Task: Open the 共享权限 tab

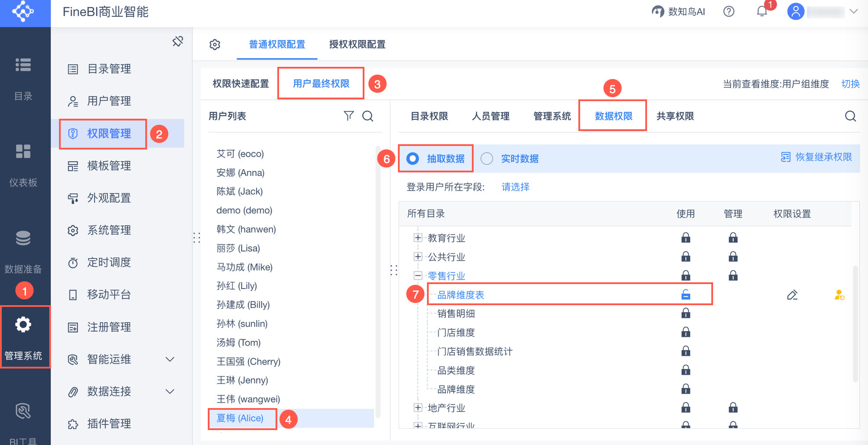Action: click(675, 116)
